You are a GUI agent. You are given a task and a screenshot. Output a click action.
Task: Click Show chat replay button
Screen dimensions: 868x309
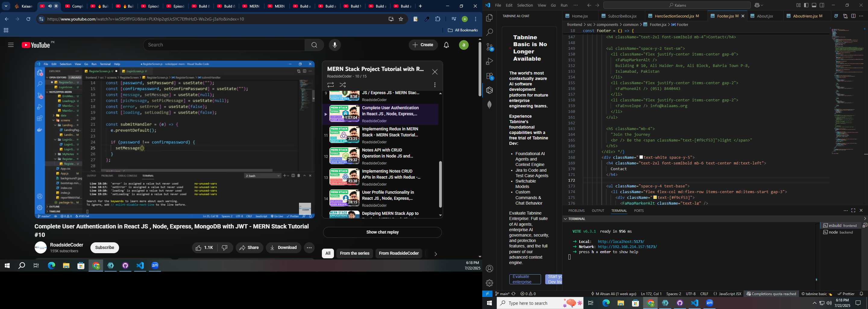pyautogui.click(x=382, y=232)
